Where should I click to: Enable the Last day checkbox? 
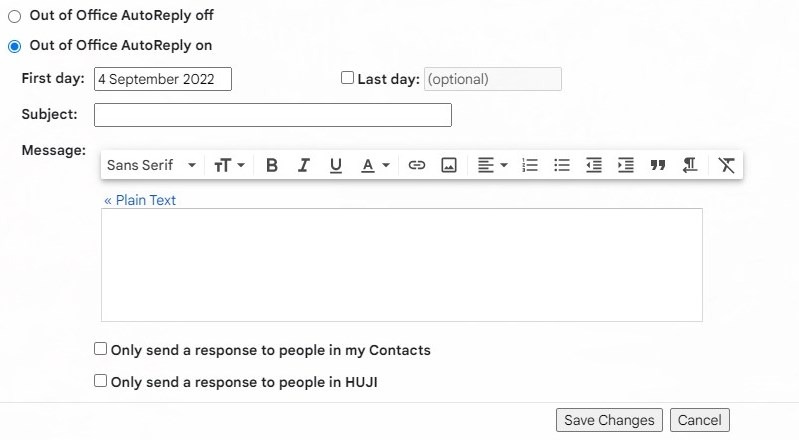point(347,77)
